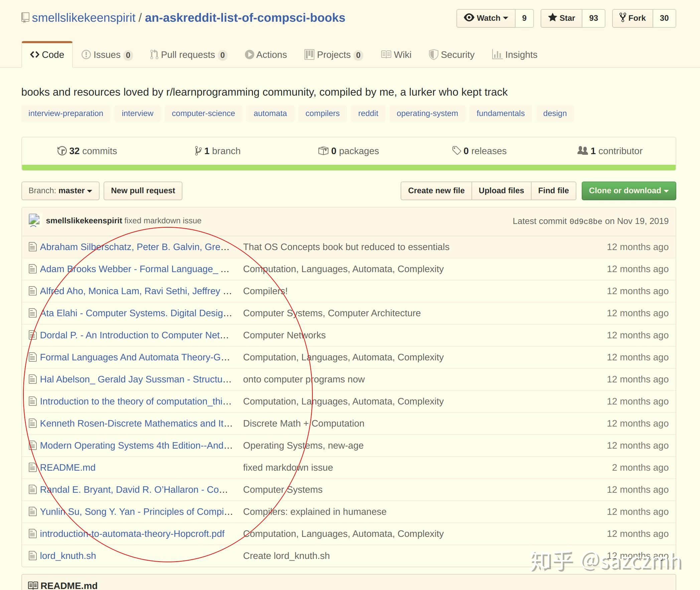The height and width of the screenshot is (590, 700).
Task: Click the repository book icon beside the owner name
Action: pos(25,18)
